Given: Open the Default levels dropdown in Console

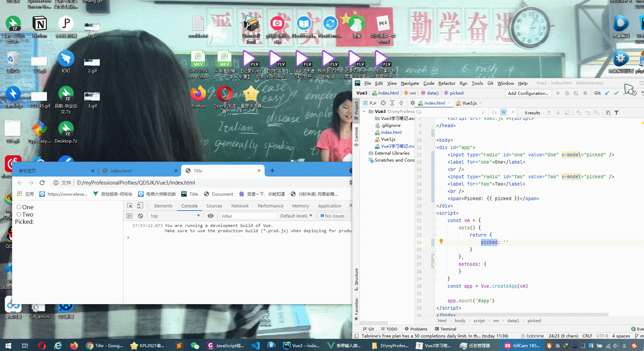Looking at the screenshot, I should [x=296, y=216].
